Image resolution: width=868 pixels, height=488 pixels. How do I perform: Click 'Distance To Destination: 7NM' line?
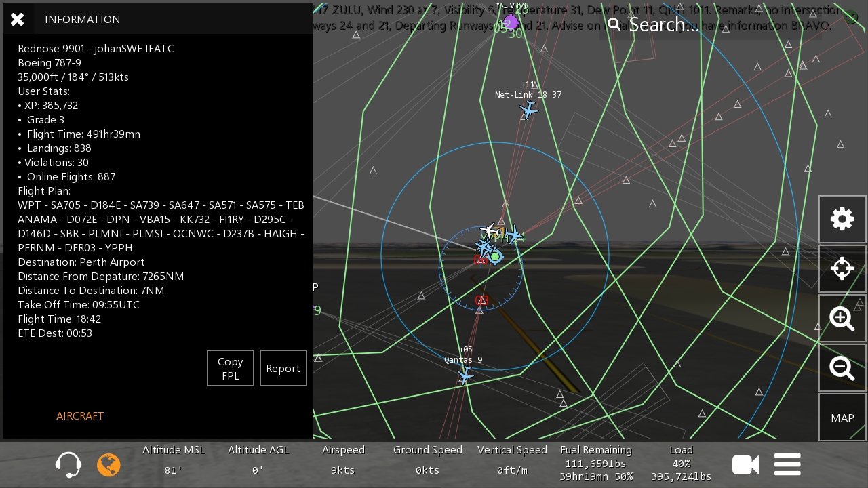pos(91,291)
